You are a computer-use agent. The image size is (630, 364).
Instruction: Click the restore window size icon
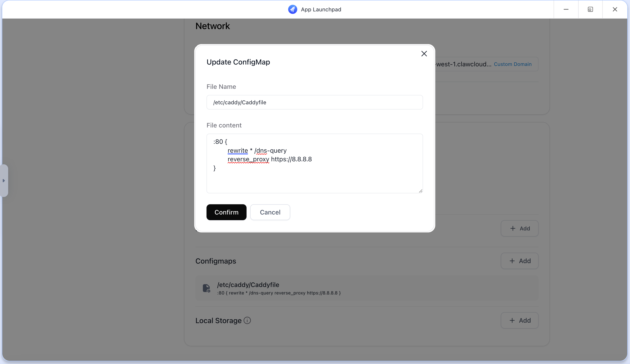tap(590, 9)
